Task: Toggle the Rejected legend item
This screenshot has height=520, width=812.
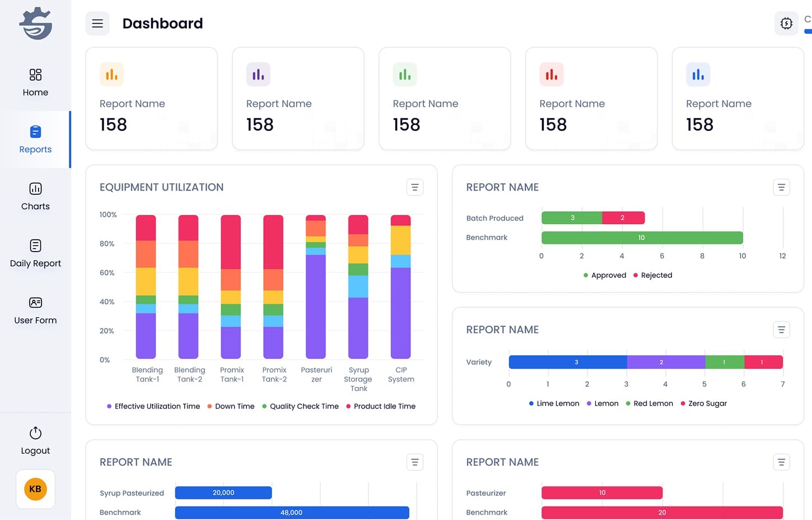Action: pyautogui.click(x=653, y=275)
